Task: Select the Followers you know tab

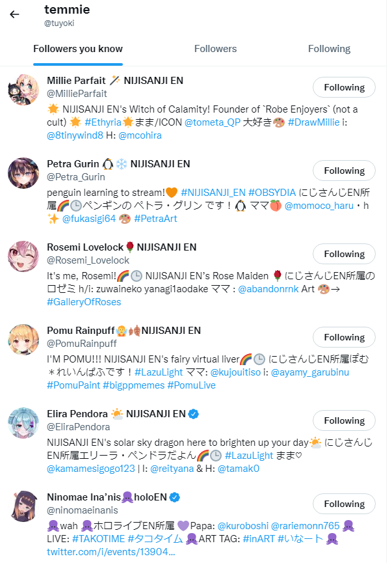Action: [78, 49]
